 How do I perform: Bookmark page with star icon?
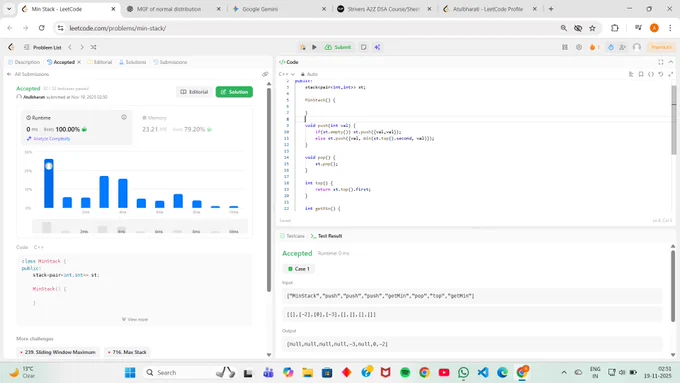[x=592, y=28]
